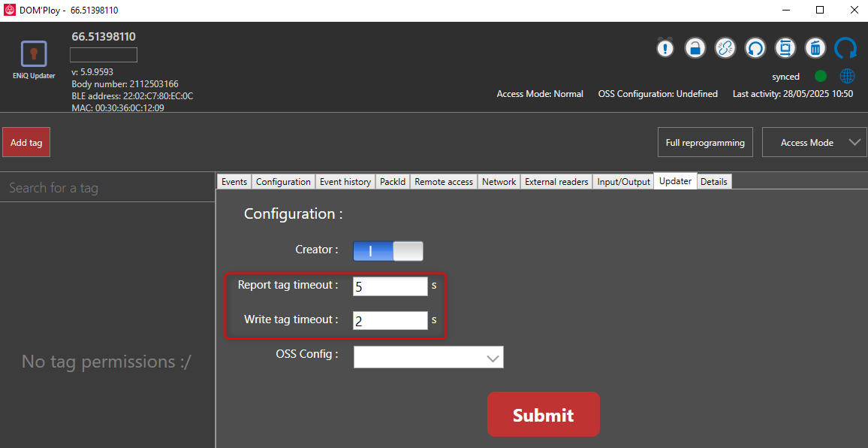Screen dimensions: 868x448
Task: Click the Access Mode: Normal status text
Action: tap(540, 94)
